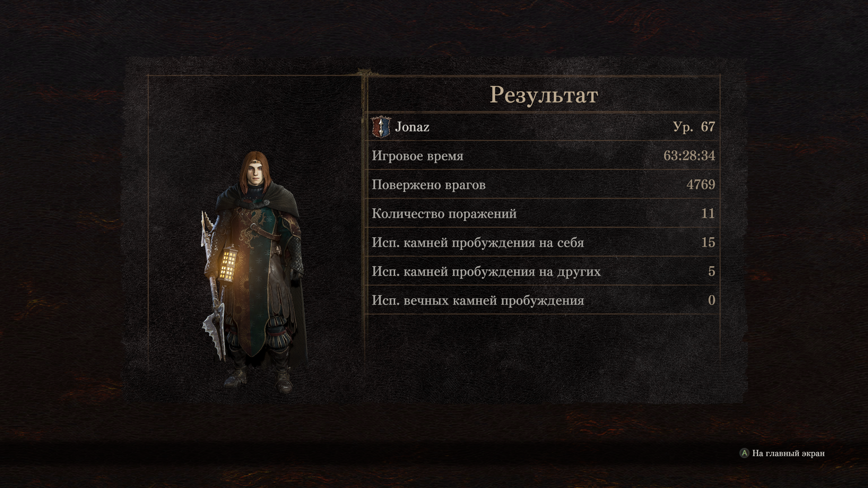Screen dimensions: 868x488
Task: Click the 'Результат' heading
Action: pyautogui.click(x=544, y=95)
